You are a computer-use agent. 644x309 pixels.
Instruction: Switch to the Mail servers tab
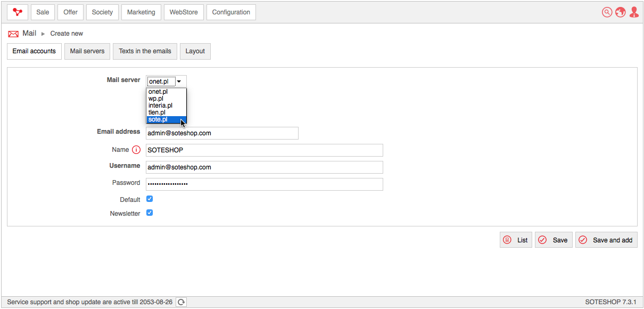[x=87, y=51]
